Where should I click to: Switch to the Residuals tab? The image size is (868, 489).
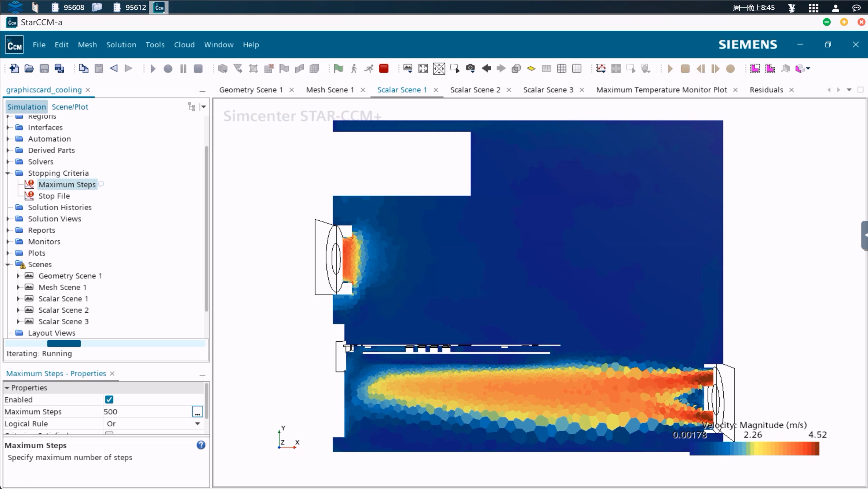coord(766,90)
